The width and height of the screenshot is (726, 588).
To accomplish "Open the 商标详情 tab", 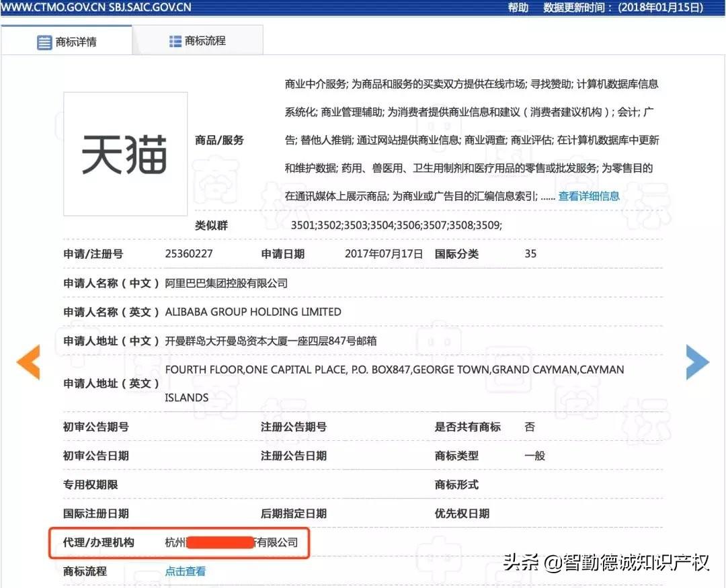I will [67, 41].
